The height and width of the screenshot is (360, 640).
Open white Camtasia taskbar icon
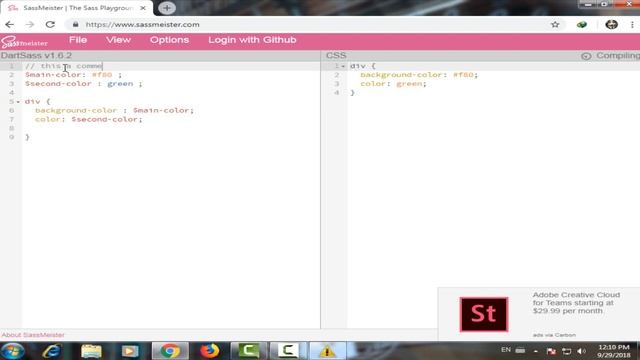point(288,351)
